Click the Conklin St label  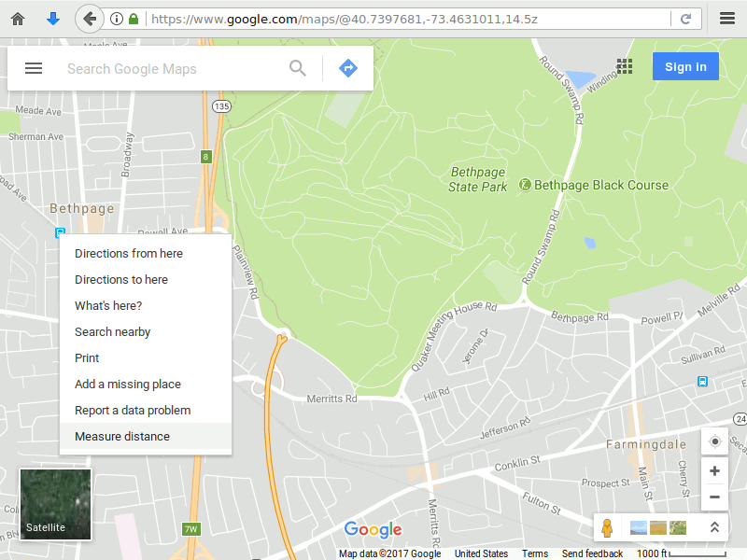[517, 463]
